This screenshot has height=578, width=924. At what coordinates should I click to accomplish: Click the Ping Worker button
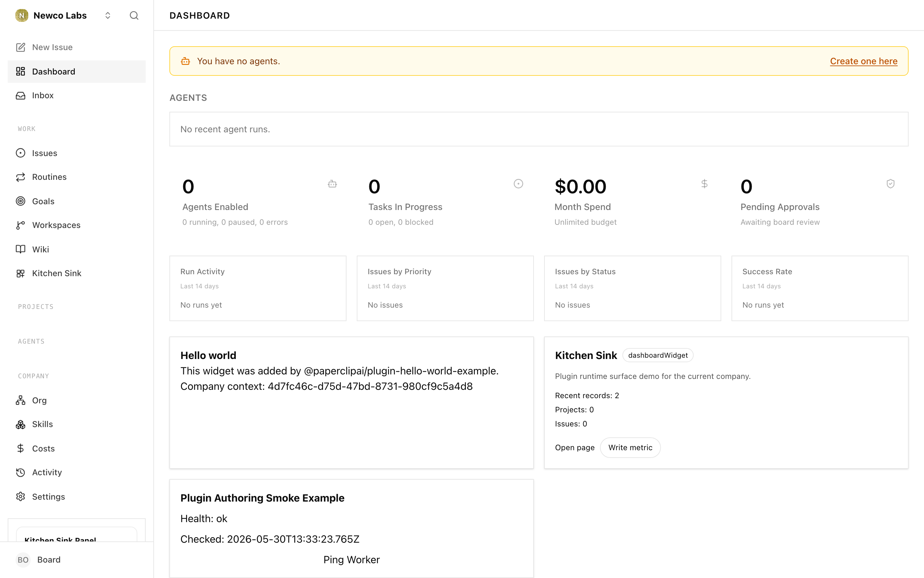(x=351, y=560)
